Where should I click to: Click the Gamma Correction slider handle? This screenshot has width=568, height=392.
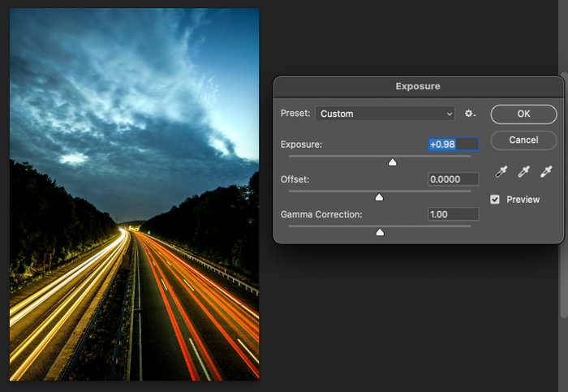[380, 232]
